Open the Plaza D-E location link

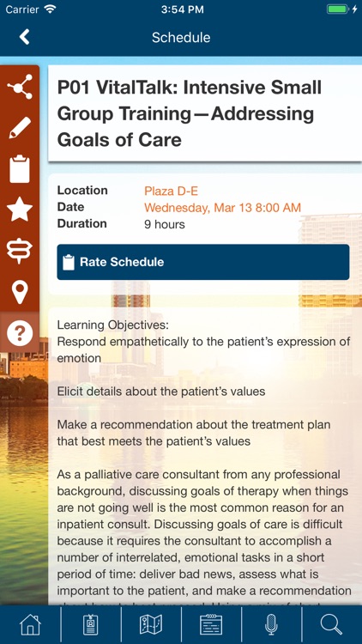coord(172,191)
